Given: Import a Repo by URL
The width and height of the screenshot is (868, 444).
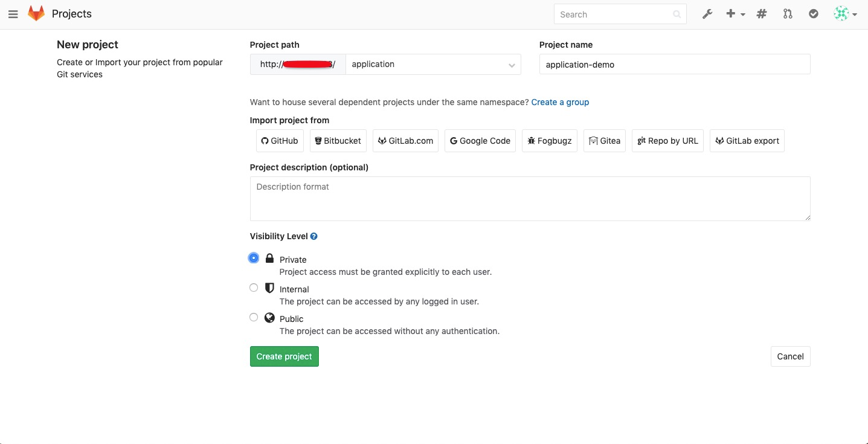Looking at the screenshot, I should [667, 141].
